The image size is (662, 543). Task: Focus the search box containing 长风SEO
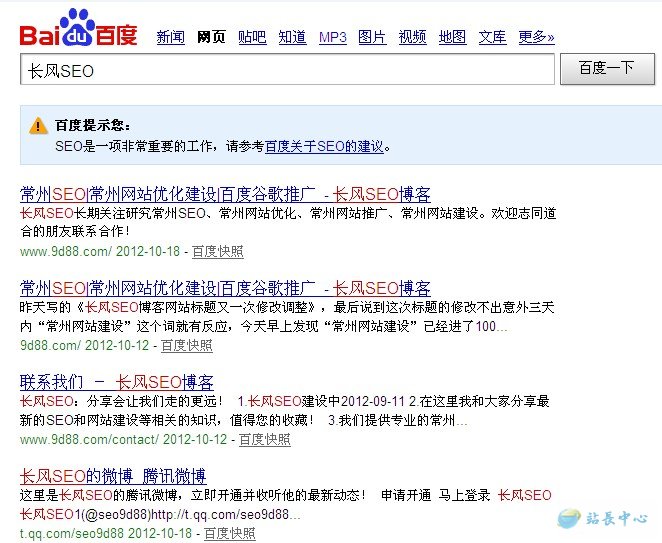tap(287, 69)
